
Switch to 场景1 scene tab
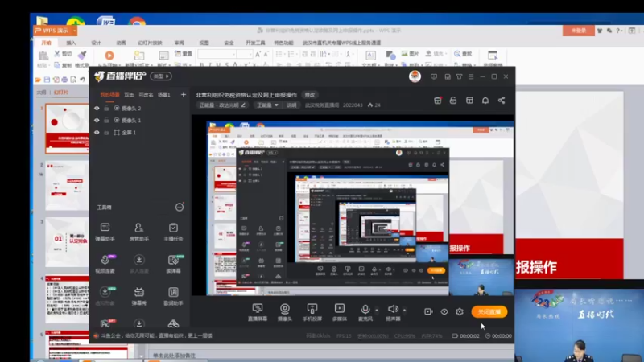click(164, 94)
